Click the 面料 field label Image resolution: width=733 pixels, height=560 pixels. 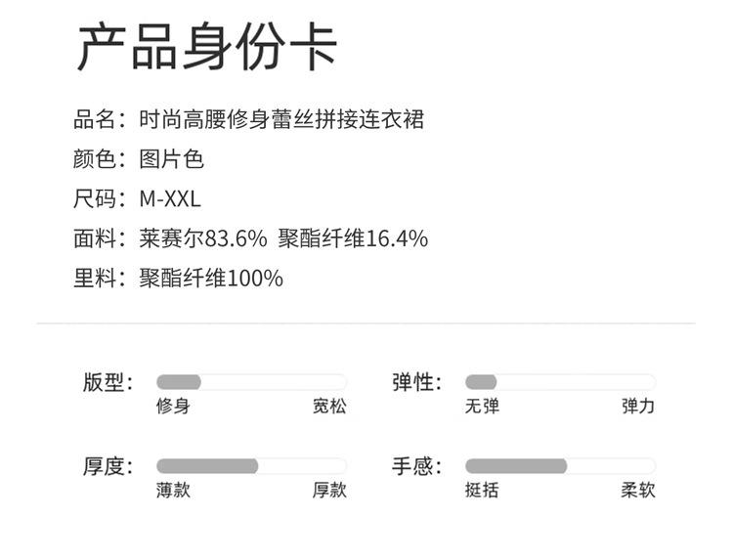95,238
